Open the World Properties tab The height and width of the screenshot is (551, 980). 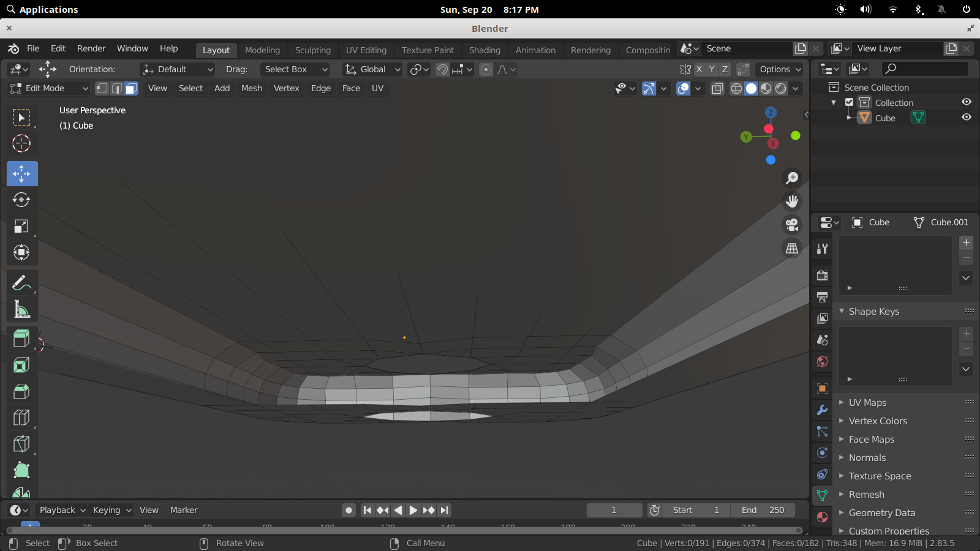(822, 362)
